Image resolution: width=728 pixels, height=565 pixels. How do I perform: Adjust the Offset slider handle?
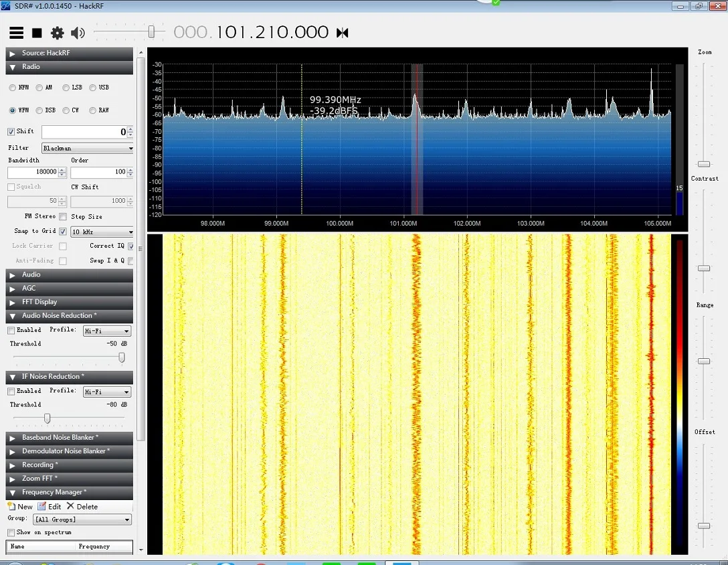coord(704,526)
